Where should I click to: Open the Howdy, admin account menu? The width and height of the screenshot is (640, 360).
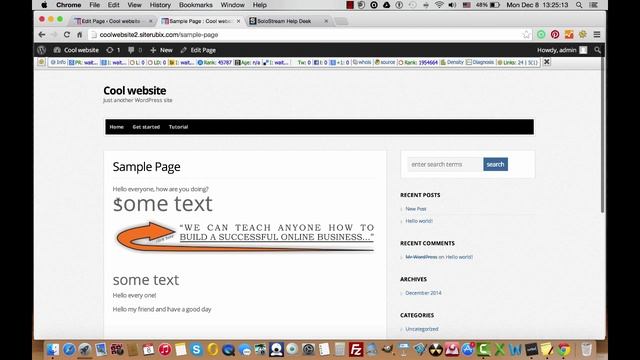coord(562,50)
